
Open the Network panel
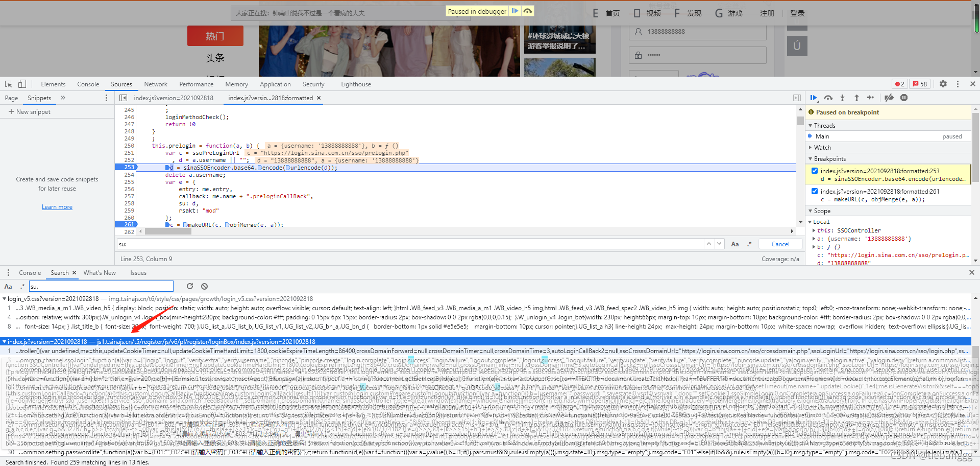(x=156, y=84)
